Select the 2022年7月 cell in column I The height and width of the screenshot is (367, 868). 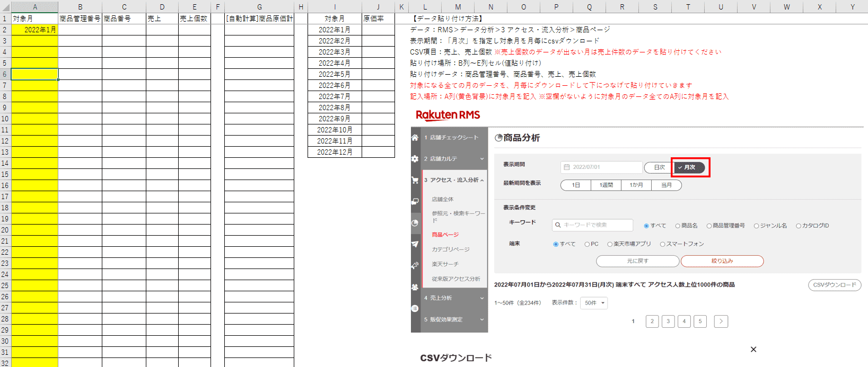[x=335, y=96]
